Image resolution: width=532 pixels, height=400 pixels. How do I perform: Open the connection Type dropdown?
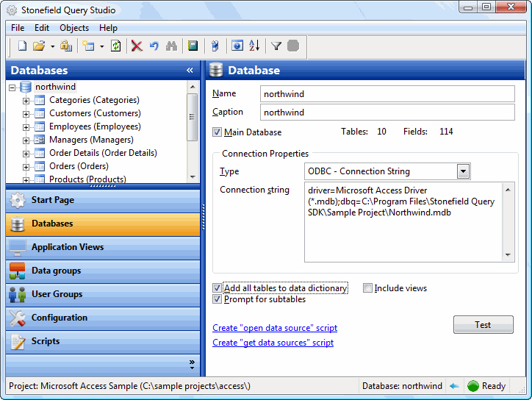[x=463, y=171]
